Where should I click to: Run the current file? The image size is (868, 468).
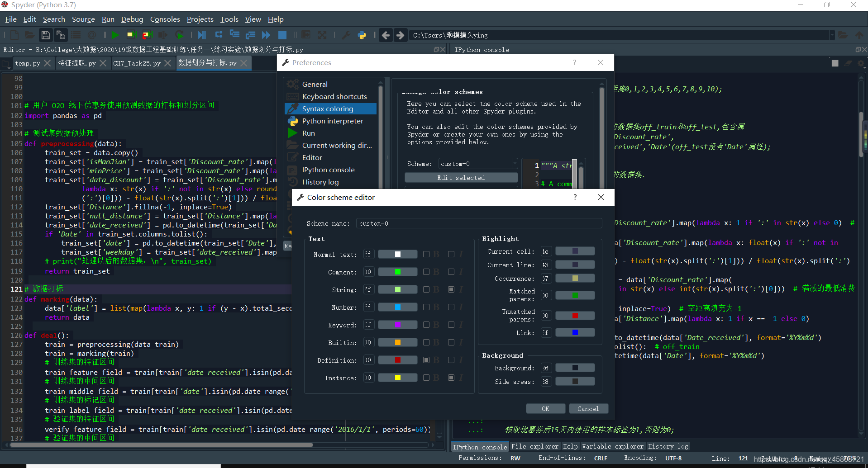pyautogui.click(x=115, y=35)
